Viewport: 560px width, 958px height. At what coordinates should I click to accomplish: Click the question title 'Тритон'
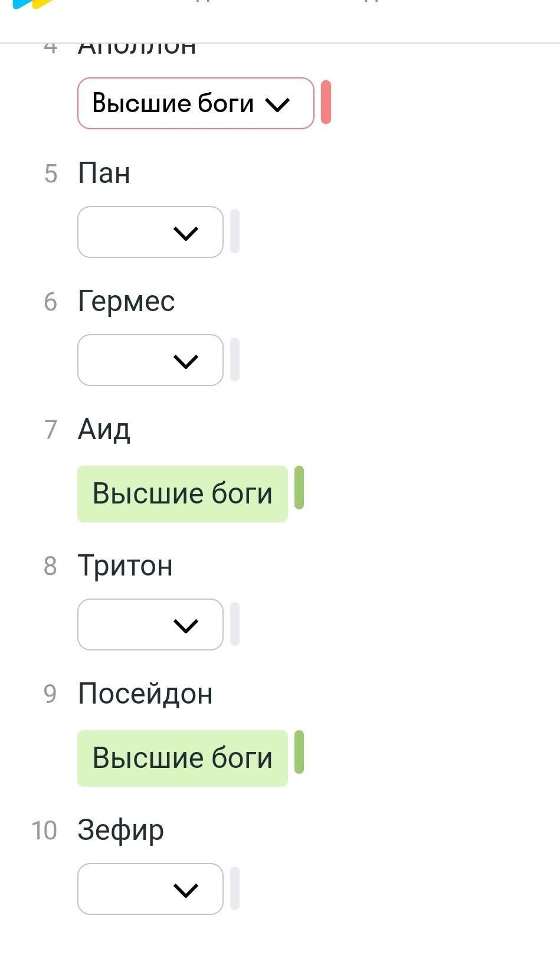(x=125, y=566)
